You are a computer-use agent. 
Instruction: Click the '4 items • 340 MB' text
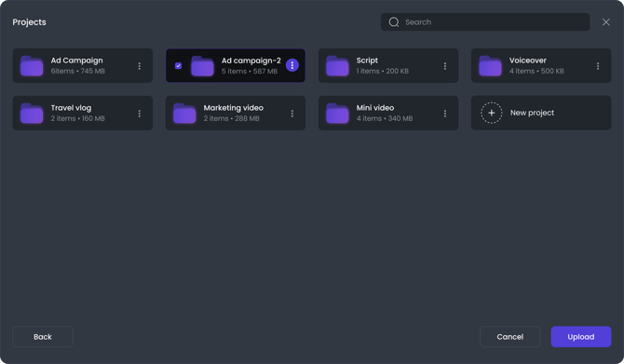click(385, 118)
